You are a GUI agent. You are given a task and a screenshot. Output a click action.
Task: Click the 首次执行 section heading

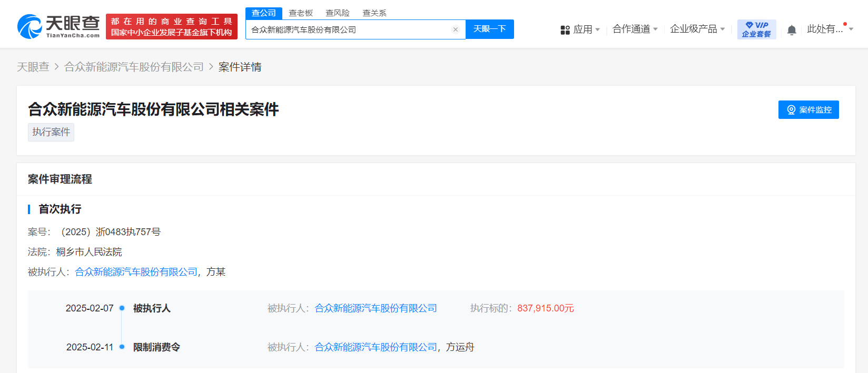60,209
